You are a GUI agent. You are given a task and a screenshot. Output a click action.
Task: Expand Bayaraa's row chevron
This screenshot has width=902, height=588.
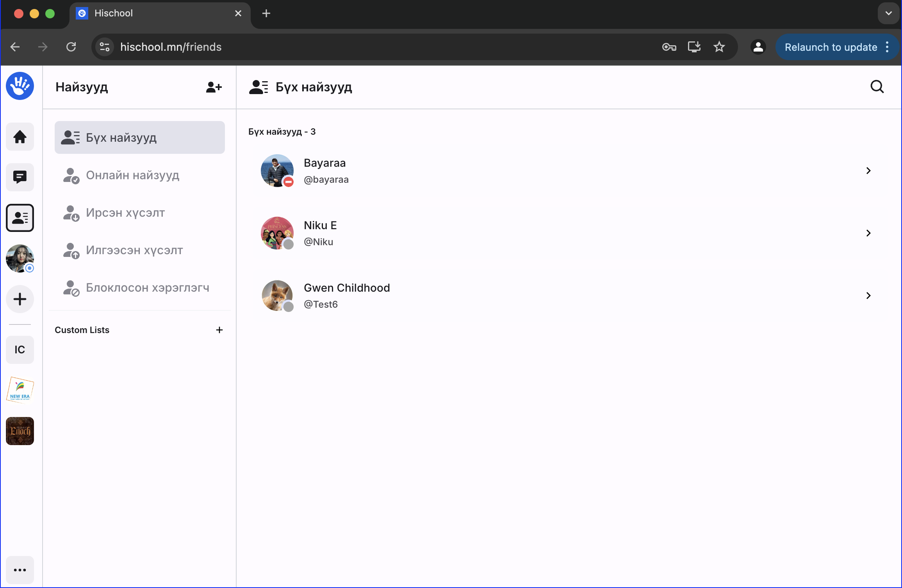tap(868, 171)
